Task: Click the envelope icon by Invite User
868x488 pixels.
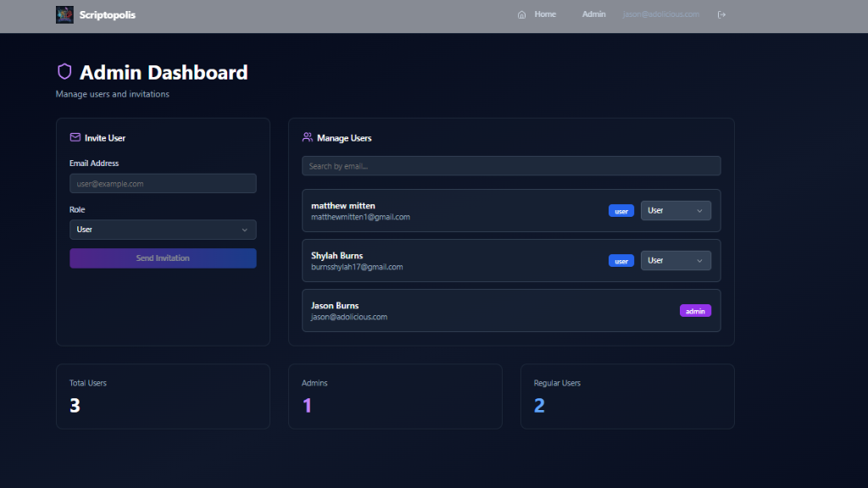Action: (x=75, y=137)
